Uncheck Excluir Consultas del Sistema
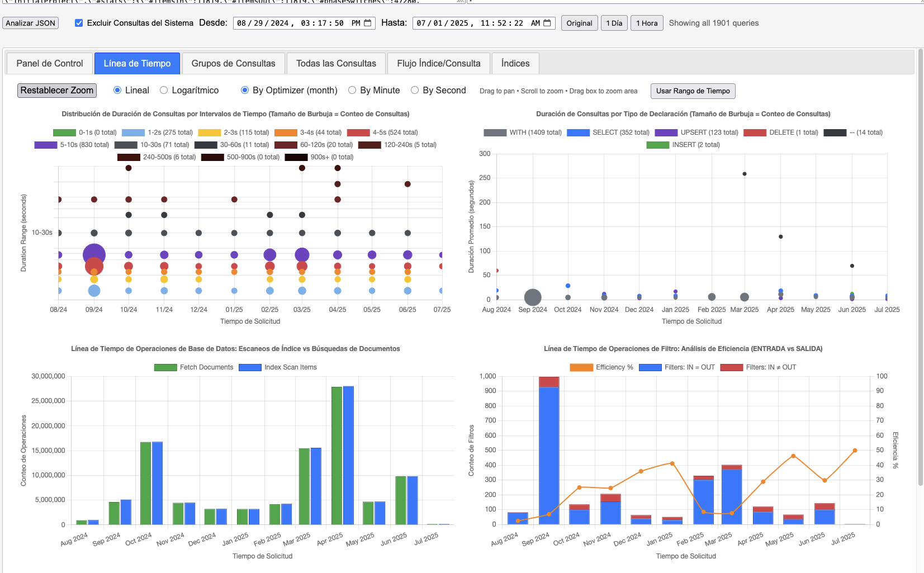 (x=78, y=23)
